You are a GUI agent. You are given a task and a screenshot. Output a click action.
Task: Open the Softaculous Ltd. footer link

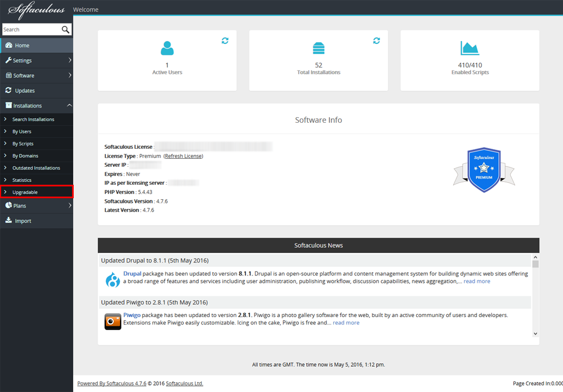coord(185,384)
